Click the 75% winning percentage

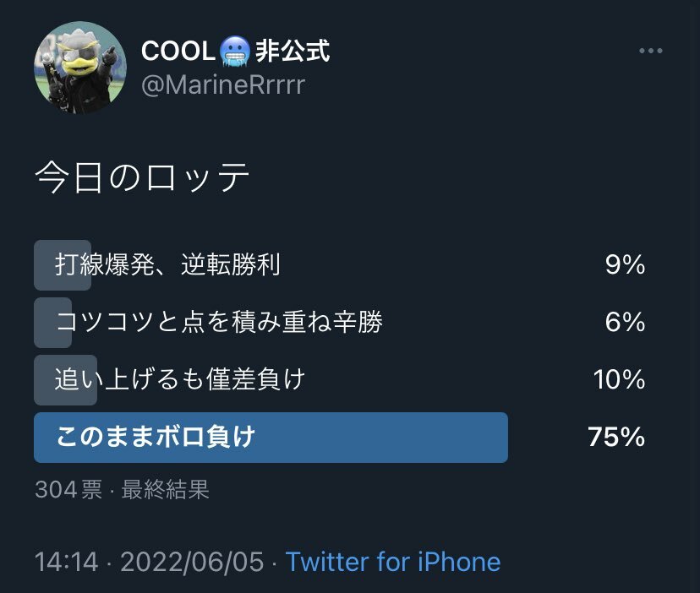(x=616, y=437)
